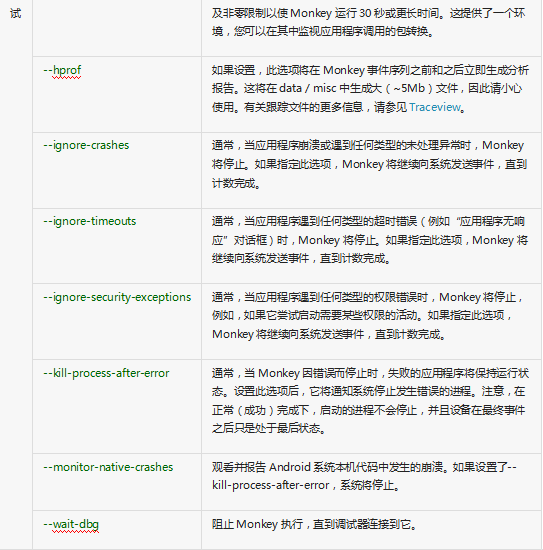
Task: Click the --monitor-native-crashes description text
Action: 364,476
